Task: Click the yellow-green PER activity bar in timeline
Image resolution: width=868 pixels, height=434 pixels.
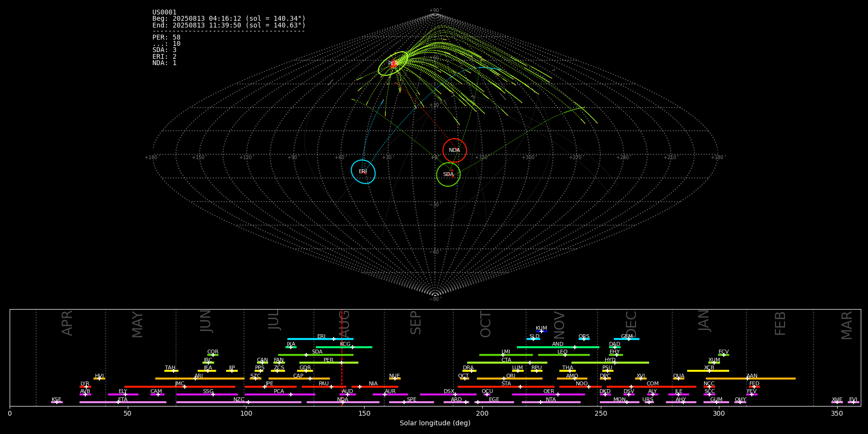Action: [329, 363]
